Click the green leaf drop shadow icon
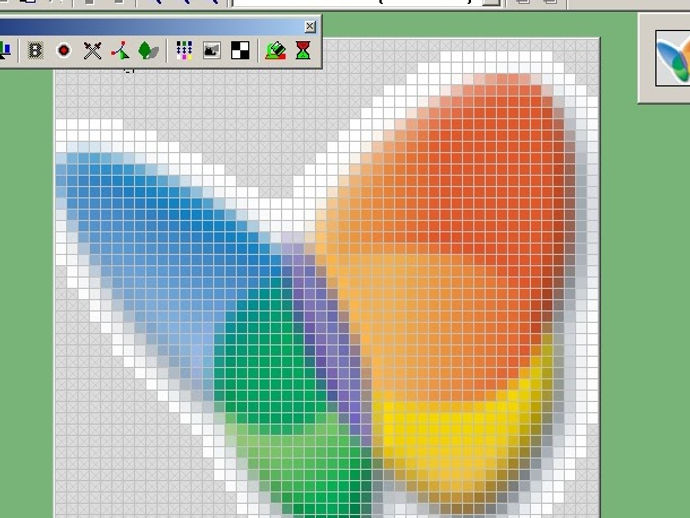690x518 pixels. click(148, 50)
